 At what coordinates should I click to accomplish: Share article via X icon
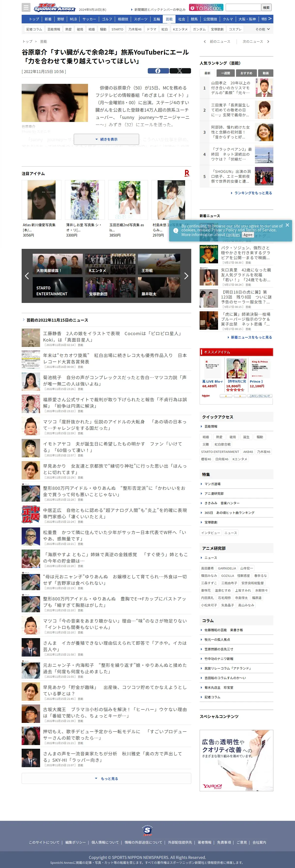pos(180,71)
